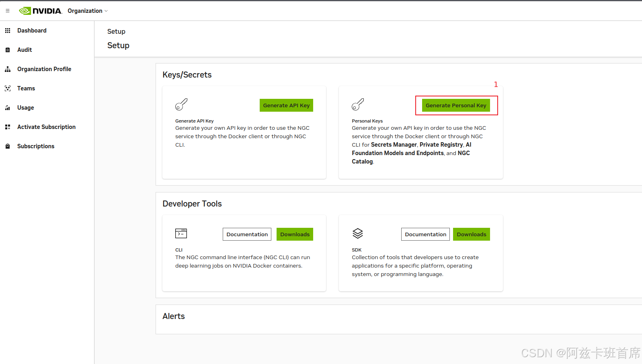Image resolution: width=642 pixels, height=364 pixels.
Task: Click the 'Generate API Key' card label
Action: tap(195, 121)
